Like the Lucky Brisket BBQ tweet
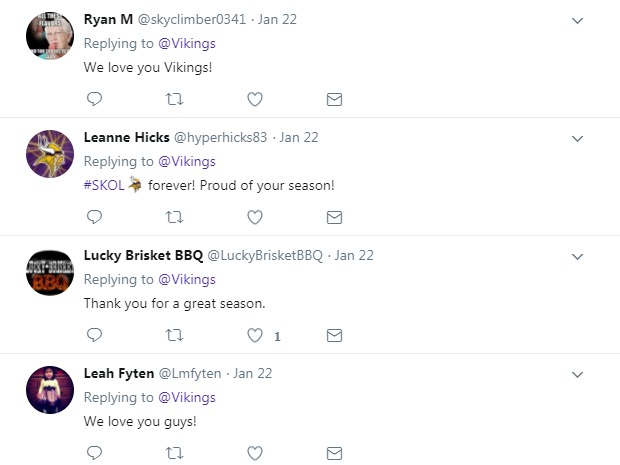The width and height of the screenshot is (620, 465). pos(255,335)
